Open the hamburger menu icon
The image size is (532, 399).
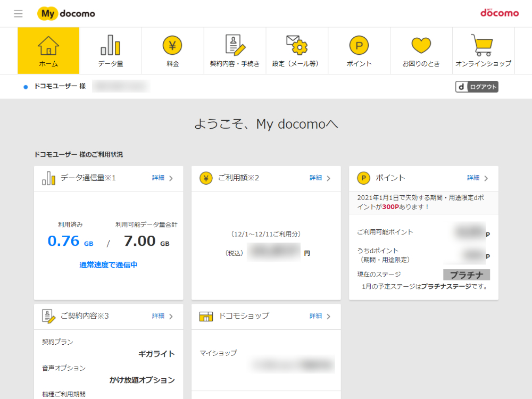tap(18, 14)
